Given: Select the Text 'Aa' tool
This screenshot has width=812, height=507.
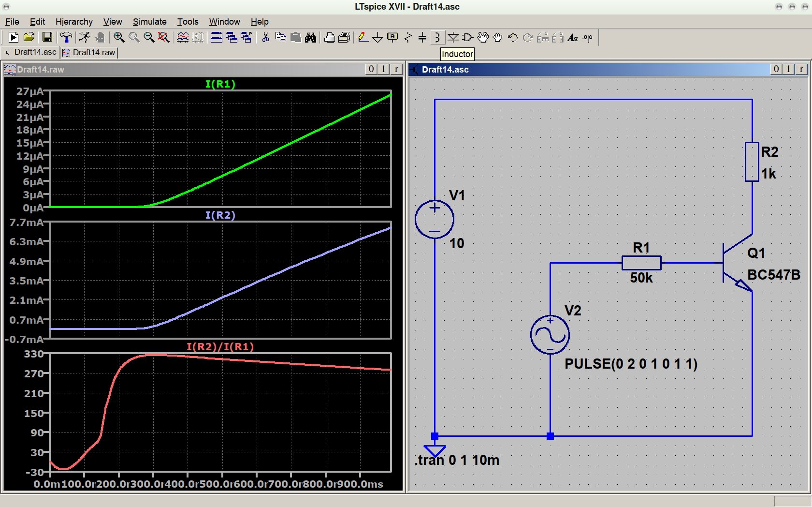Looking at the screenshot, I should [x=573, y=37].
